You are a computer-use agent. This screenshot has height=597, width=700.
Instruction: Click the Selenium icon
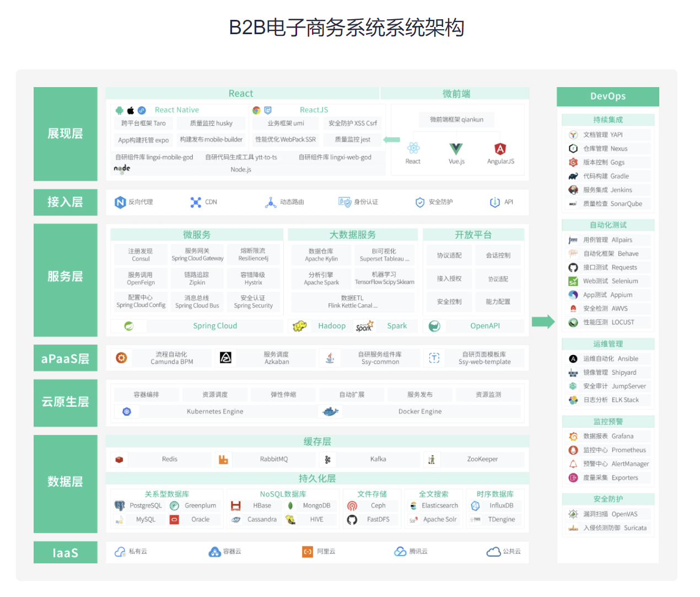click(573, 281)
